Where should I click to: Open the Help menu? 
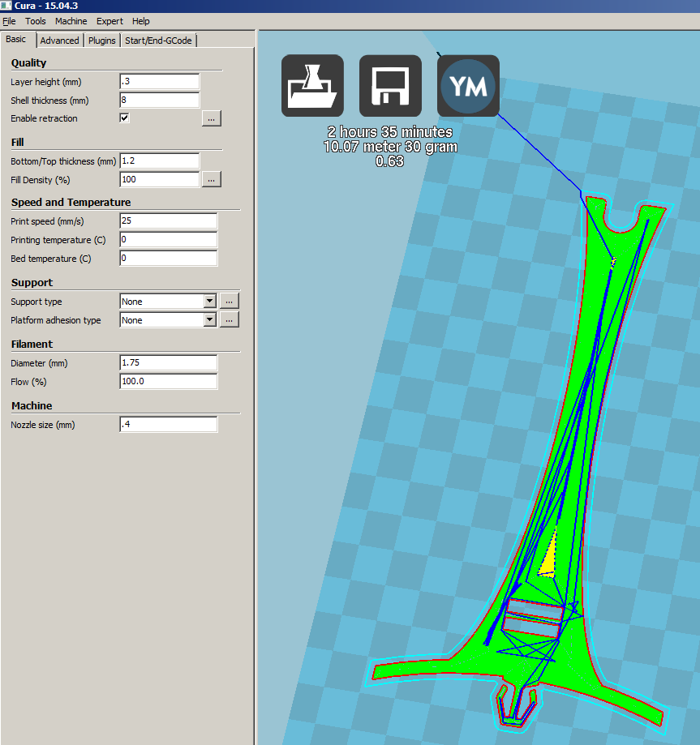(x=141, y=21)
